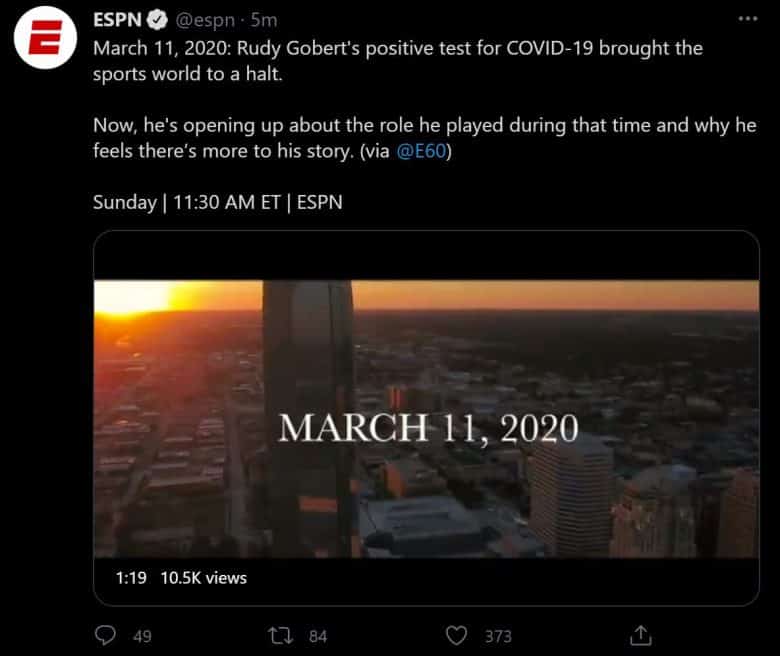
Task: Click the 10.5K views count
Action: (203, 577)
